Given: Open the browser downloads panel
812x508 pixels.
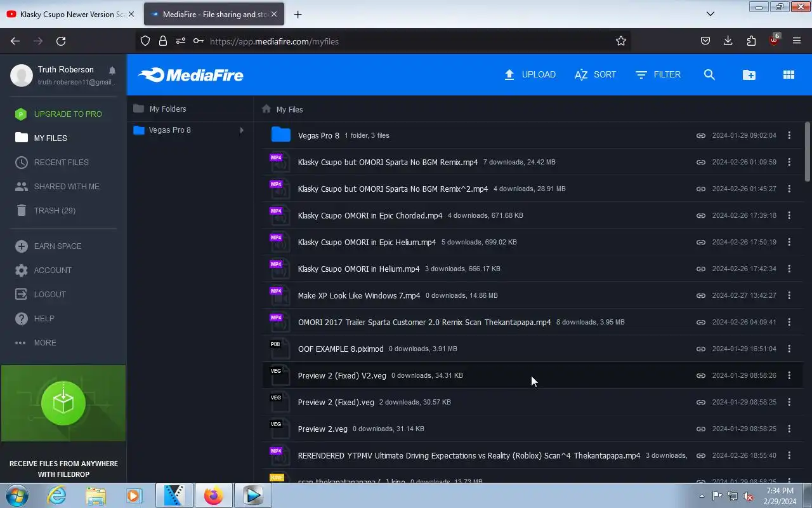Looking at the screenshot, I should point(728,41).
